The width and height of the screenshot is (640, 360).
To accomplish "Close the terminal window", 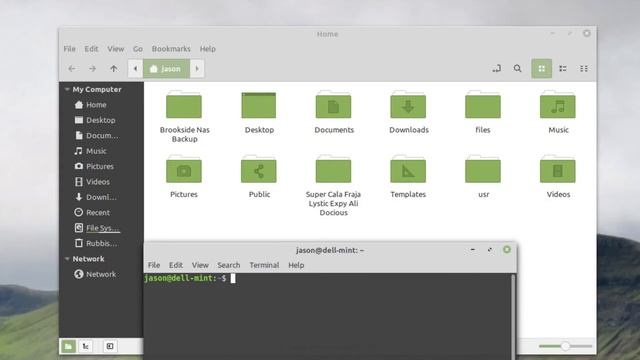I will tap(507, 249).
